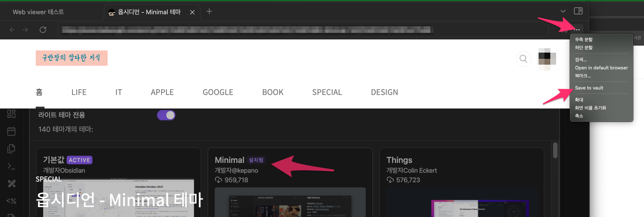Viewport: 644px width, 217px height.
Task: Switch to the Web viewer 테스트 tab
Action: [x=38, y=12]
